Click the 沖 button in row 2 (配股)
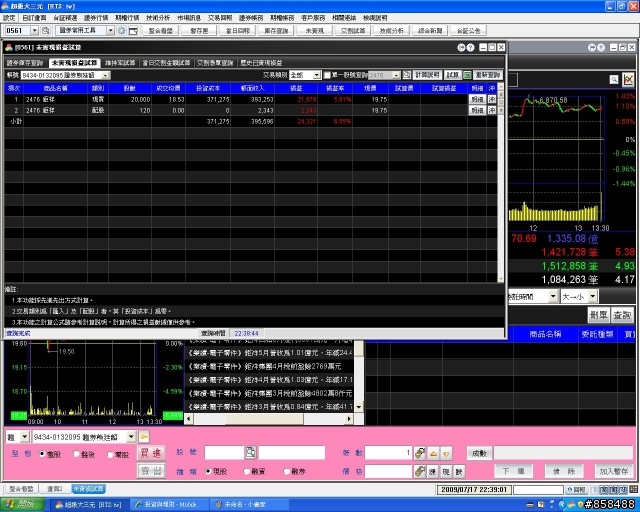Image resolution: width=640 pixels, height=512 pixels. (492, 110)
